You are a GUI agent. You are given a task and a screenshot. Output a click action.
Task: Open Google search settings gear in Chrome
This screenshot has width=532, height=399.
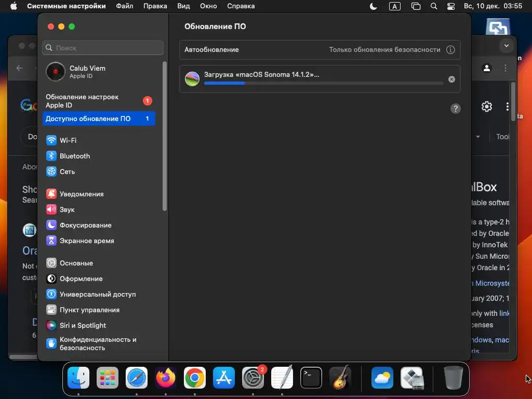click(486, 107)
